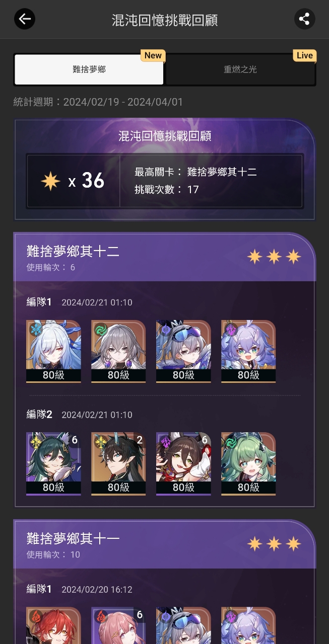Select green-haired wind character in 編隊2

point(248,464)
